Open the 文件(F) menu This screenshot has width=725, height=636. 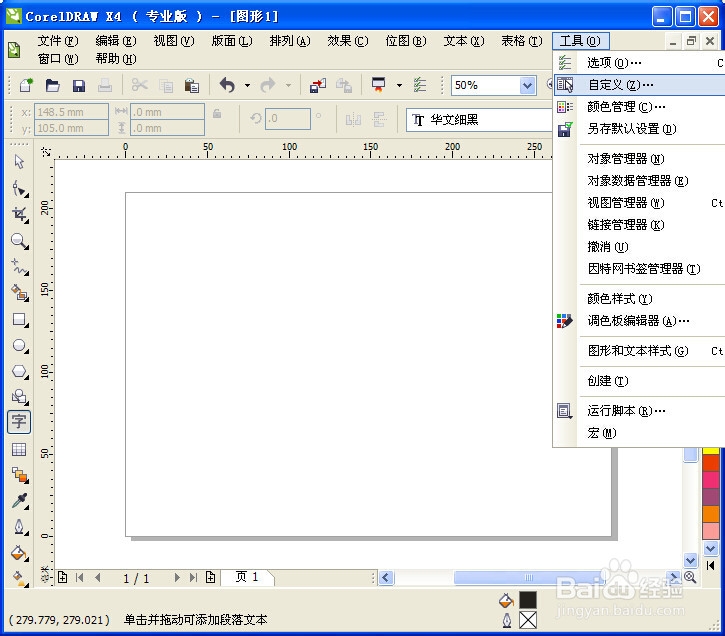(x=58, y=41)
